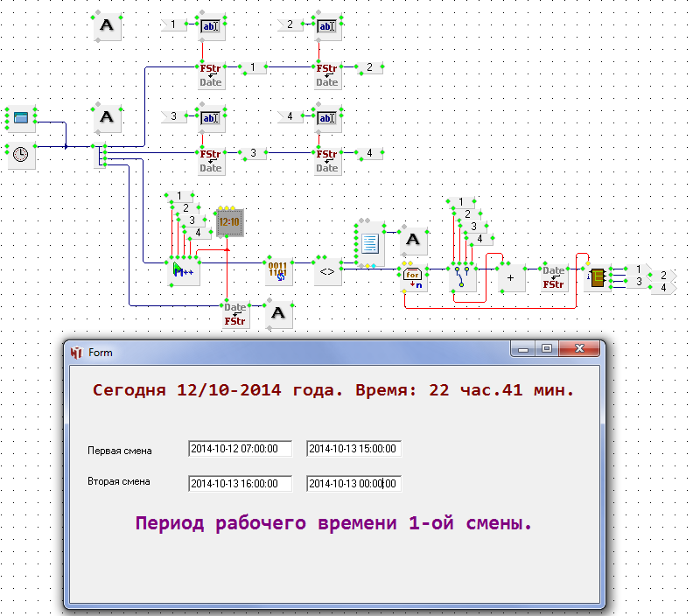Click the field showing 2014-10-13 15:00:00
Screen dimensions: 693x616
pos(353,449)
